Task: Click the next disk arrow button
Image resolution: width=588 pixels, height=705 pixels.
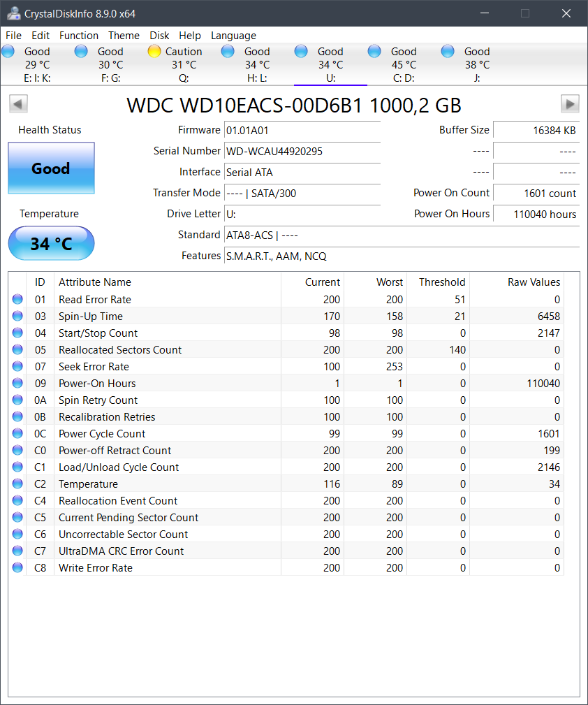Action: pos(570,104)
